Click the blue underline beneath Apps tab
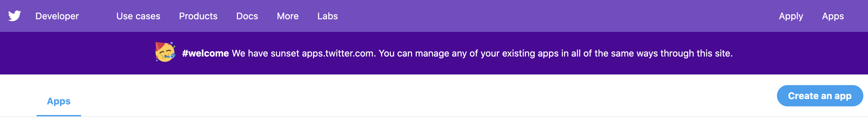The height and width of the screenshot is (123, 868). 58,116
